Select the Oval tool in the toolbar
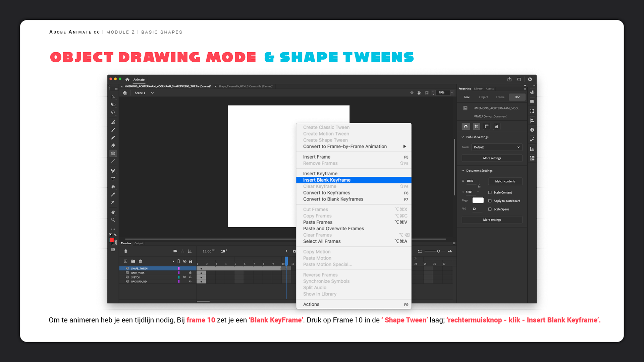This screenshot has height=362, width=644. tap(113, 154)
